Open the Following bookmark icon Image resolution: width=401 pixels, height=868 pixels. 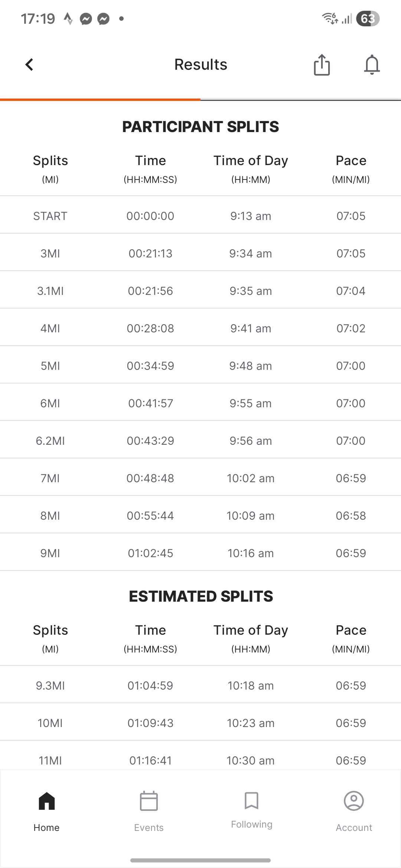click(x=251, y=800)
